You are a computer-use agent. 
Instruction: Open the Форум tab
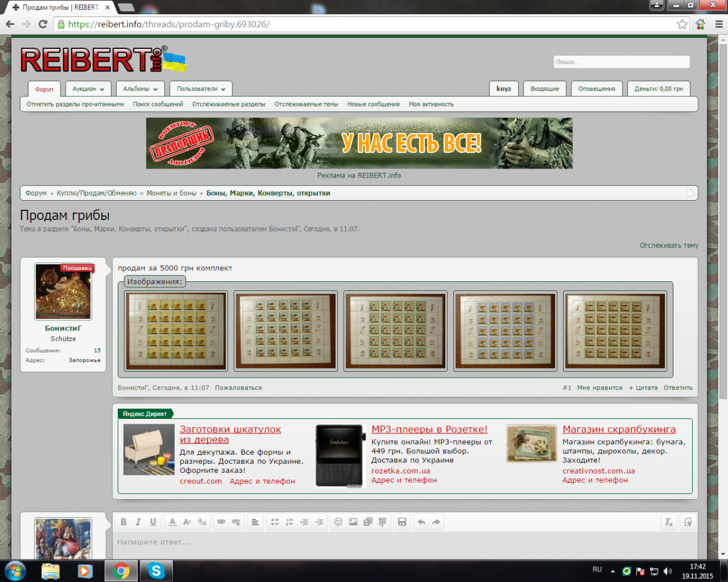coord(44,89)
